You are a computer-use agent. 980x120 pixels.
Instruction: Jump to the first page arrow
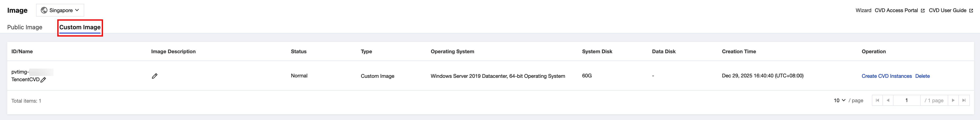(x=877, y=100)
